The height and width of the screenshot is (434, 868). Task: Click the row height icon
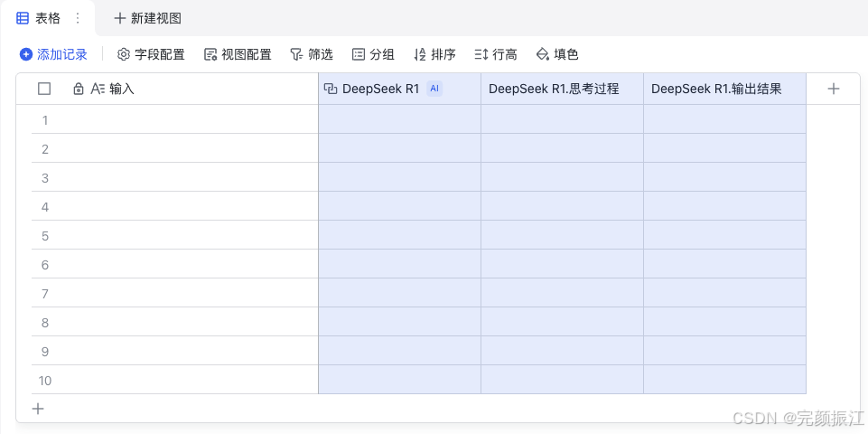[481, 54]
